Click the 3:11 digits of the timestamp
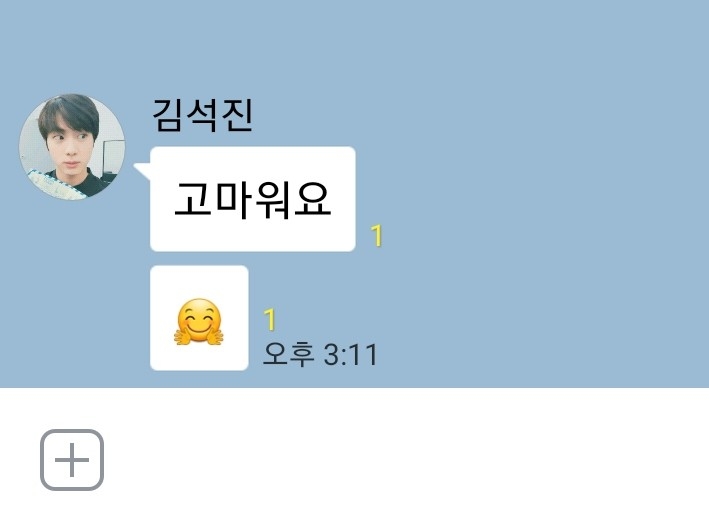Screen dimensions: 709x532 [x=350, y=355]
